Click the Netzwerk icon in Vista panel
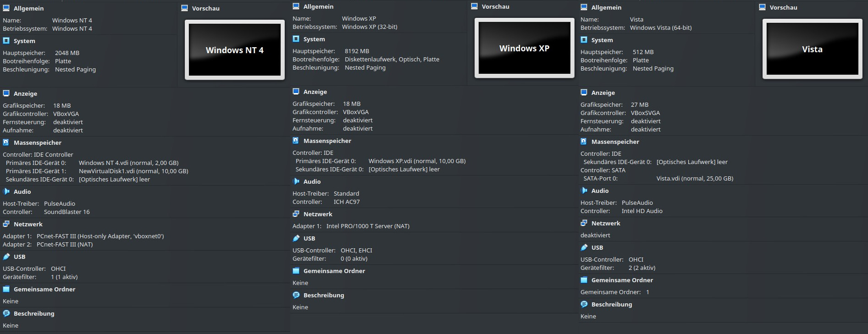Viewport: 868px width, 334px height. pos(584,223)
